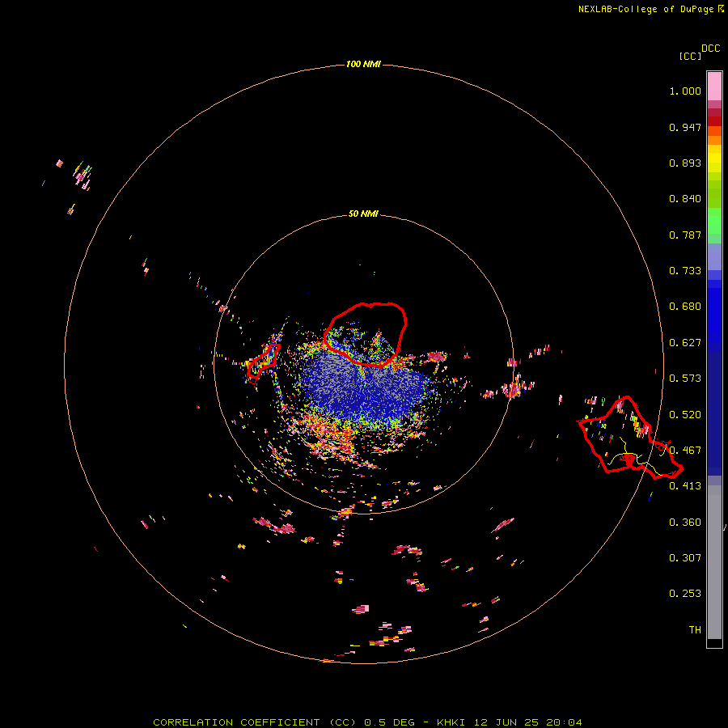Select the 1.000 legend value
728x728 pixels.
[x=685, y=91]
